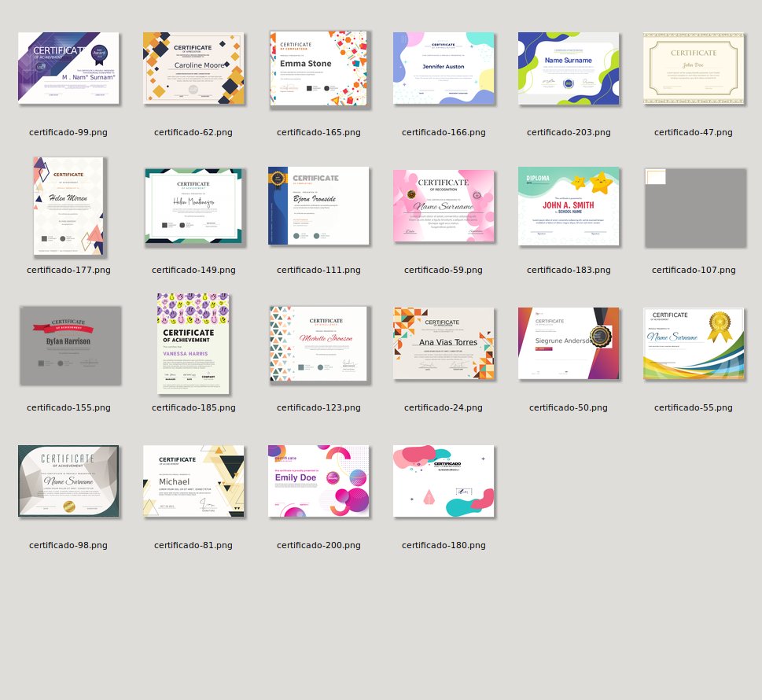Choose the certificado-203.png thumbnail
762x700 pixels.
[x=569, y=68]
